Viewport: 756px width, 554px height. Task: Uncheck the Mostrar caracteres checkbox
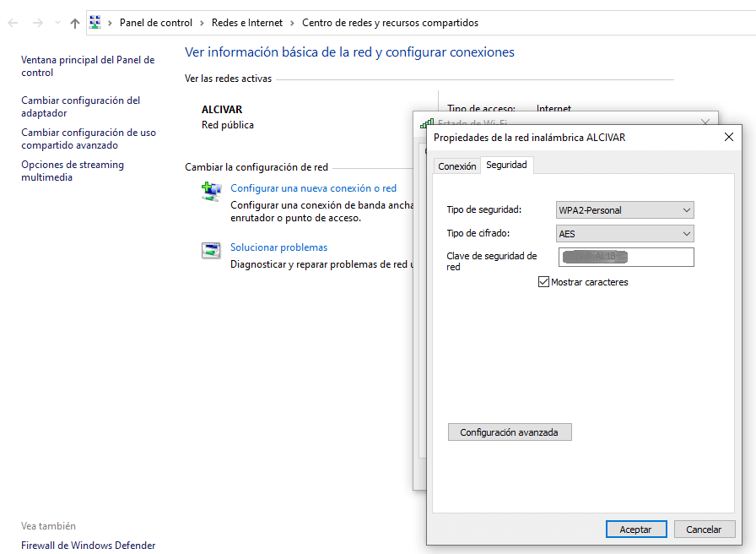[x=543, y=282]
